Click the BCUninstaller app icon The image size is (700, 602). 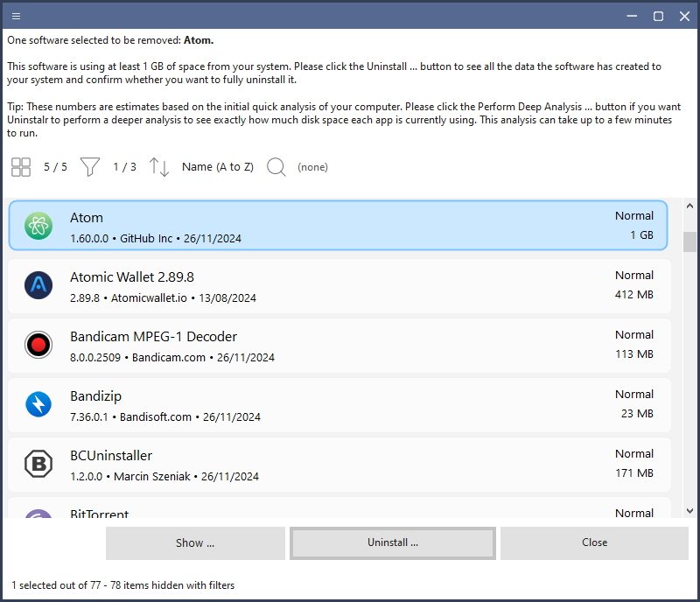pos(38,464)
